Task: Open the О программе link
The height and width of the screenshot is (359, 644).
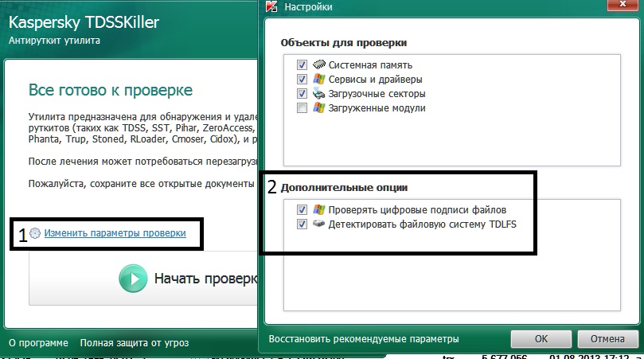Action: coord(38,343)
